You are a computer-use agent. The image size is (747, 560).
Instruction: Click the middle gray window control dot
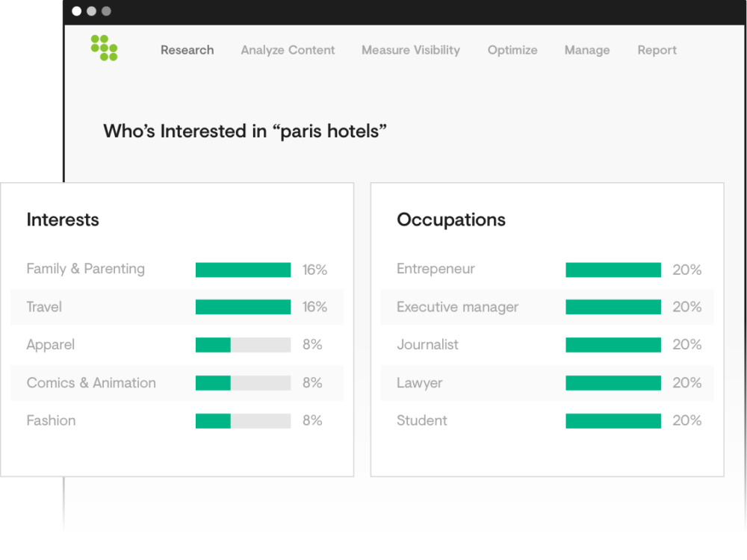[x=91, y=11]
